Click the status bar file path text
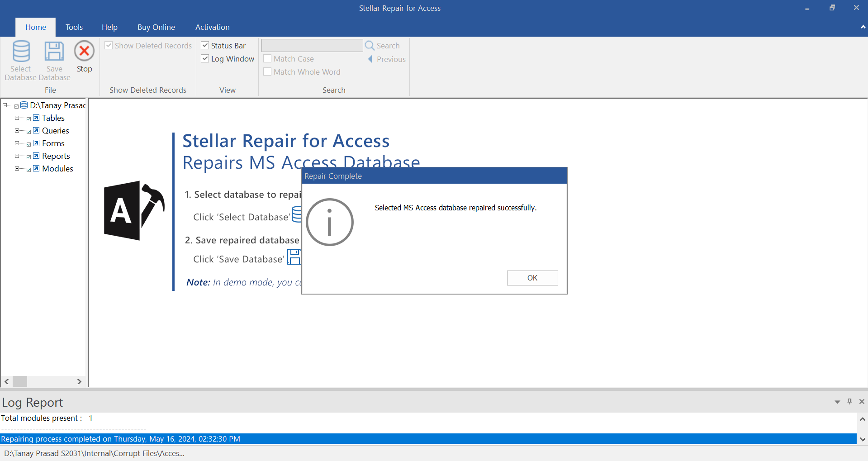This screenshot has width=868, height=461. click(x=95, y=453)
